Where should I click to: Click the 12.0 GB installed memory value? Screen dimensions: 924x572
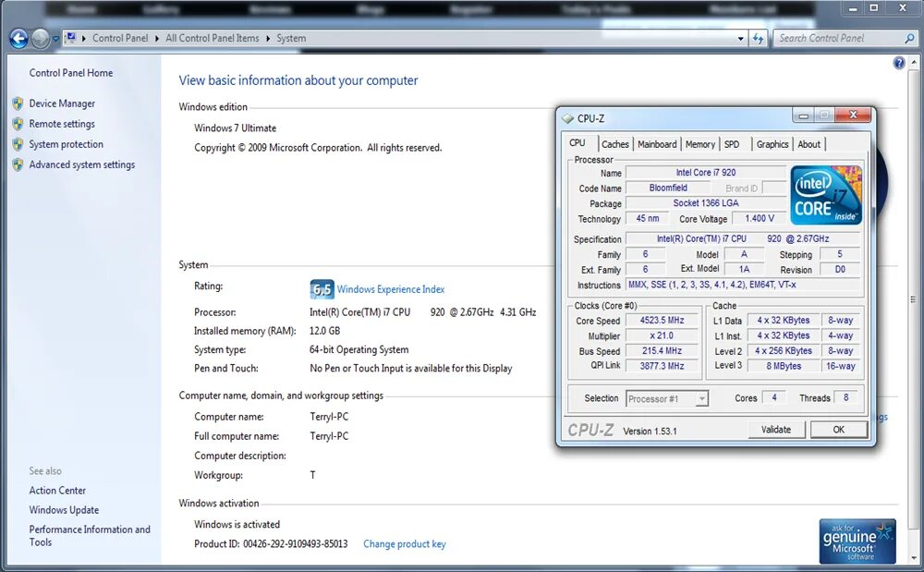point(324,331)
